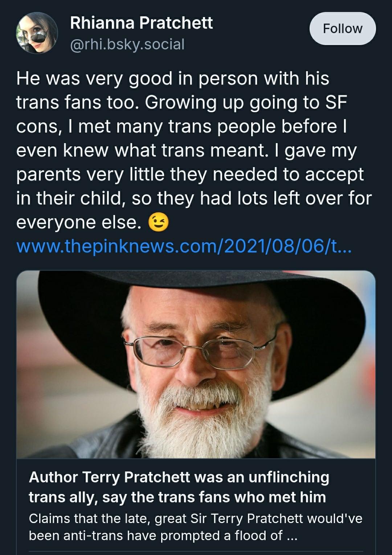
Task: Follow Rhianna Pratchett
Action: [x=342, y=28]
